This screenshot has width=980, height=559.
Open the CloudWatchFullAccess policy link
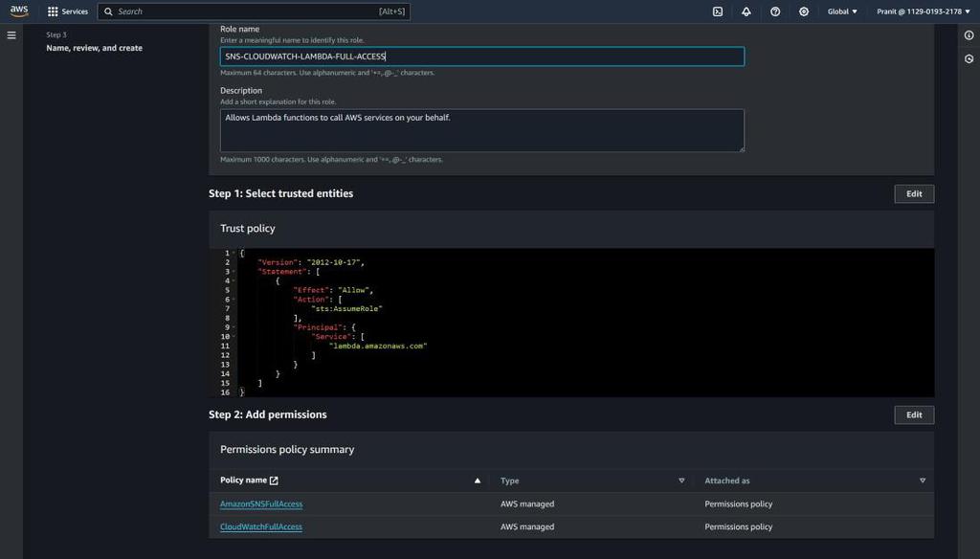pyautogui.click(x=261, y=526)
